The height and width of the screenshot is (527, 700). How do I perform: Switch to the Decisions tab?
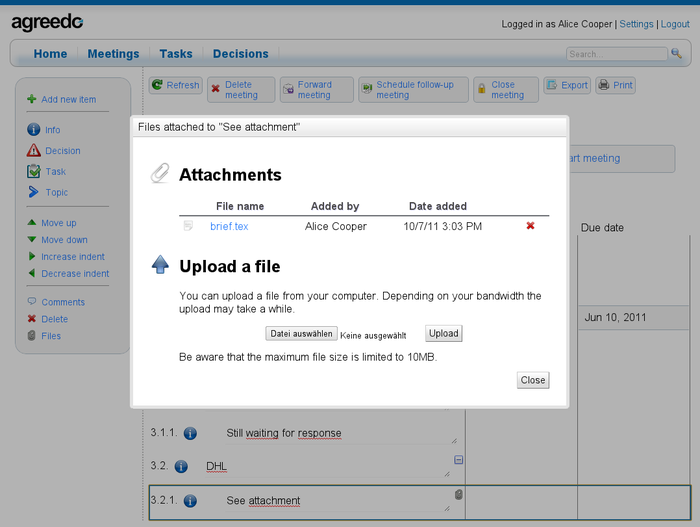coord(240,54)
